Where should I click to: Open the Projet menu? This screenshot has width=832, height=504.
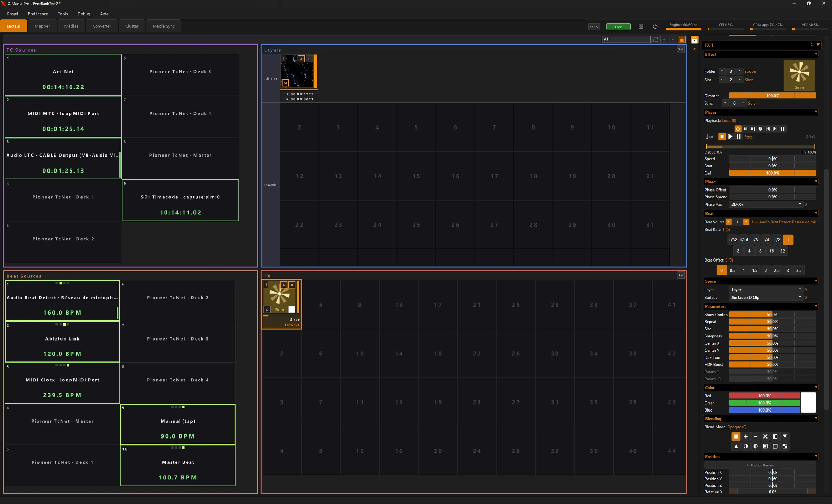(x=12, y=14)
